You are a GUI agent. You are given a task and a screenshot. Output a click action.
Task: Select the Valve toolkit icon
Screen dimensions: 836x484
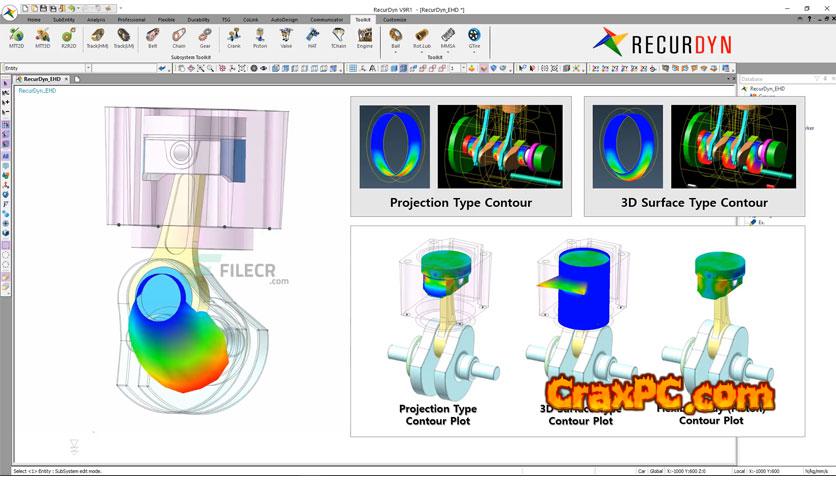click(286, 38)
